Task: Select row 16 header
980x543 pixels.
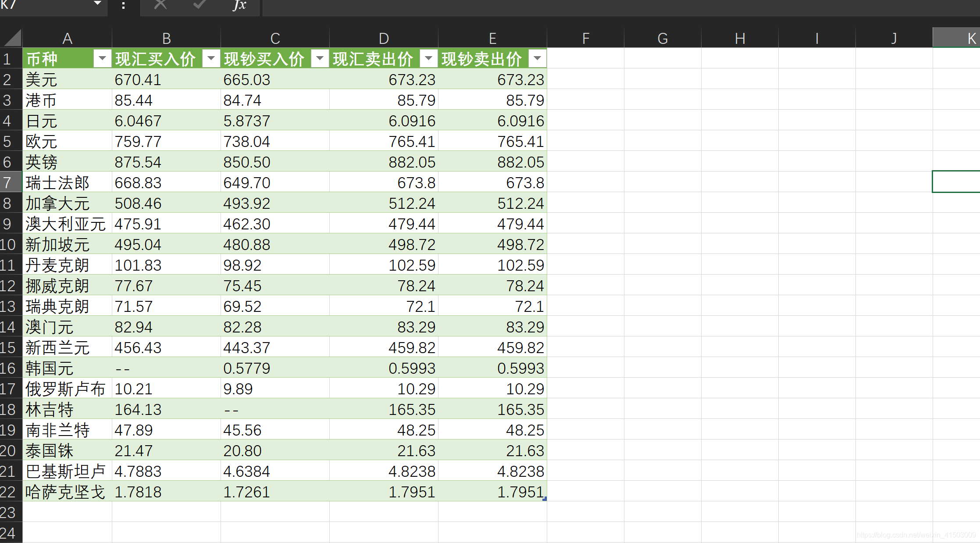Action: [x=11, y=368]
